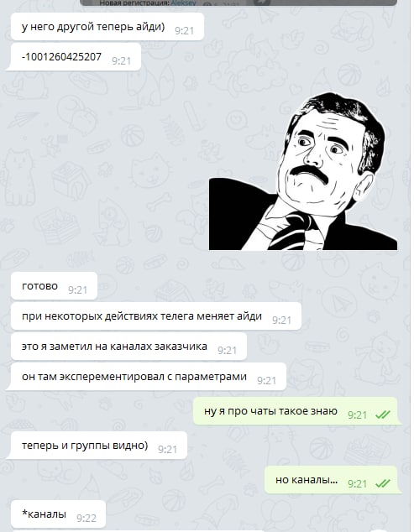The image size is (414, 532).
Task: Click message "он там эксперементировал с параметрами"
Action: [x=147, y=377]
